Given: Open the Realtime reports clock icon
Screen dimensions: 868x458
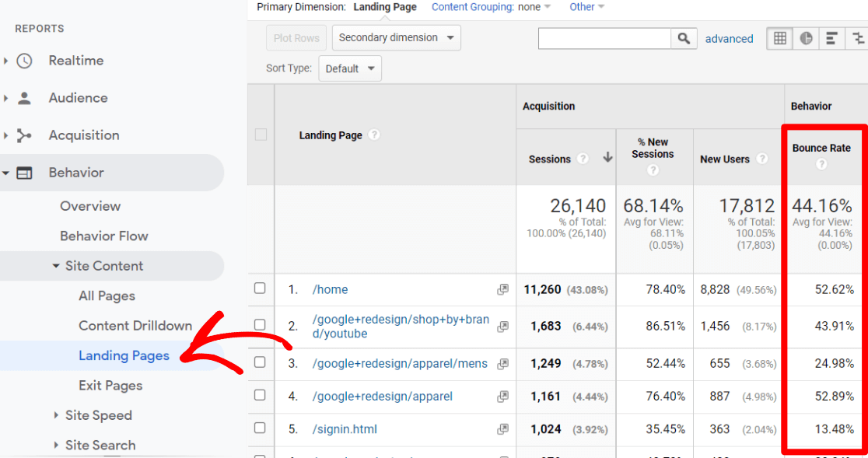Looking at the screenshot, I should pos(24,61).
